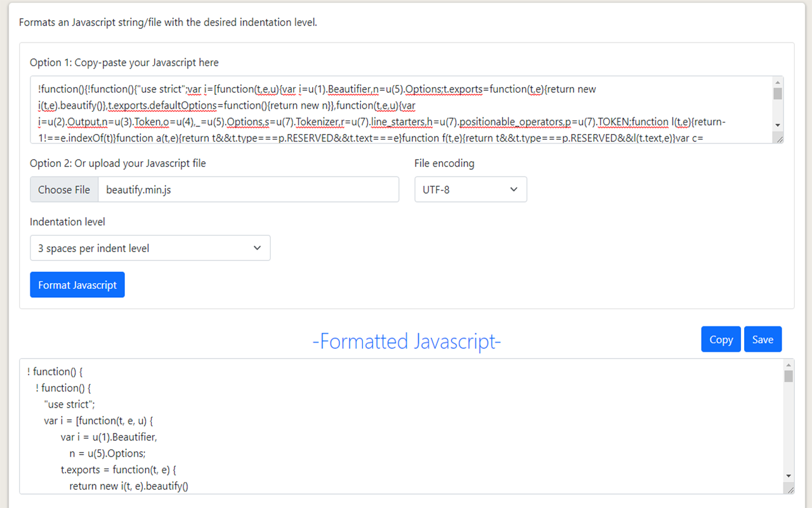Click inside the JavaScript paste textarea
This screenshot has height=508, width=812.
(x=381, y=108)
